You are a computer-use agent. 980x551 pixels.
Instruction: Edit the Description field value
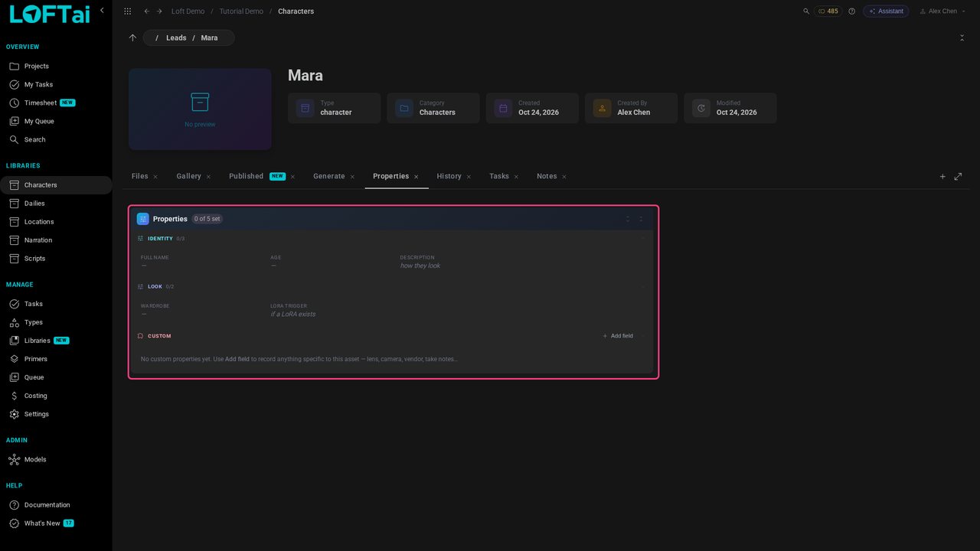(x=420, y=266)
